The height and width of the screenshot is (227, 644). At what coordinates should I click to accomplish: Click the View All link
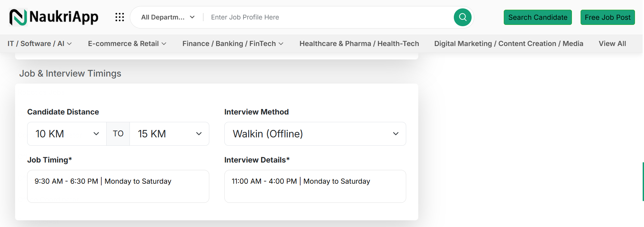point(612,44)
